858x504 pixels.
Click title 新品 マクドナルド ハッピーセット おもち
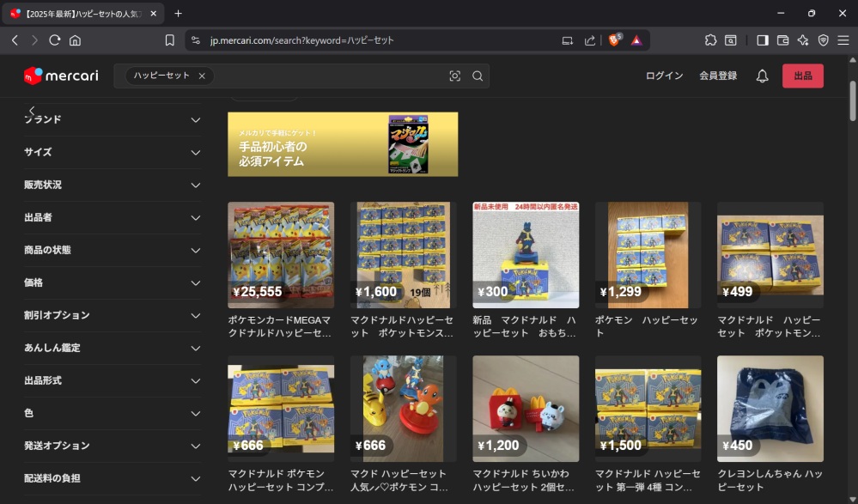(x=524, y=326)
